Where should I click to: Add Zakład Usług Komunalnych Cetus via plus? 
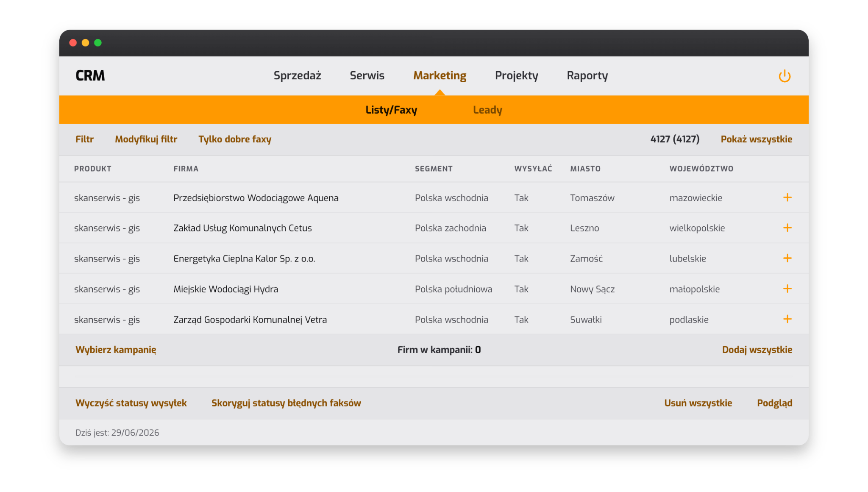[787, 228]
